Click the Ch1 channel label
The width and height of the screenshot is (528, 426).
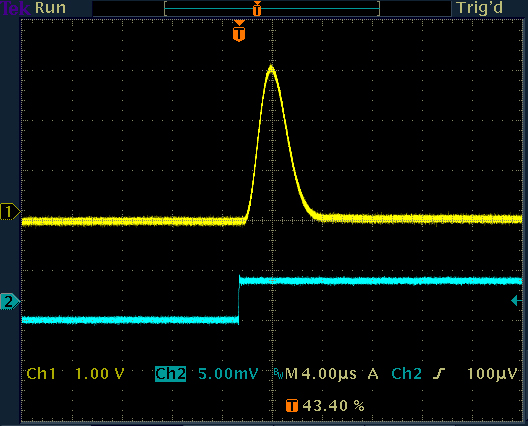[x=41, y=374]
